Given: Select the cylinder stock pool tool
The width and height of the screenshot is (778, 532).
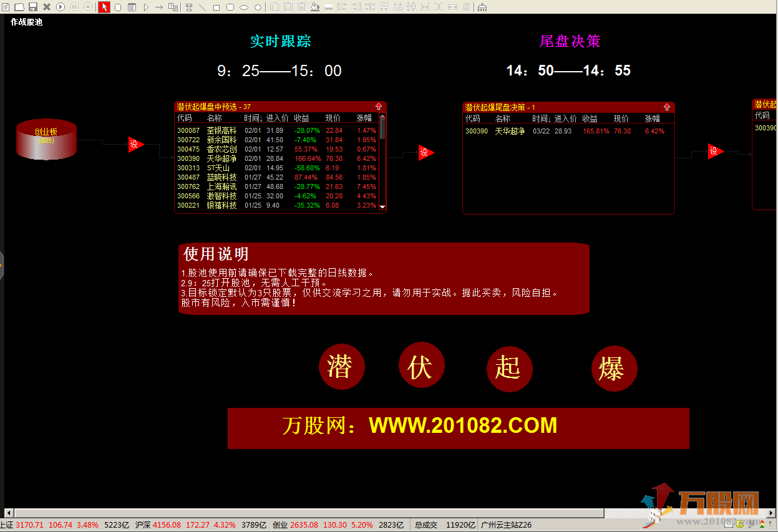Looking at the screenshot, I should 118,7.
